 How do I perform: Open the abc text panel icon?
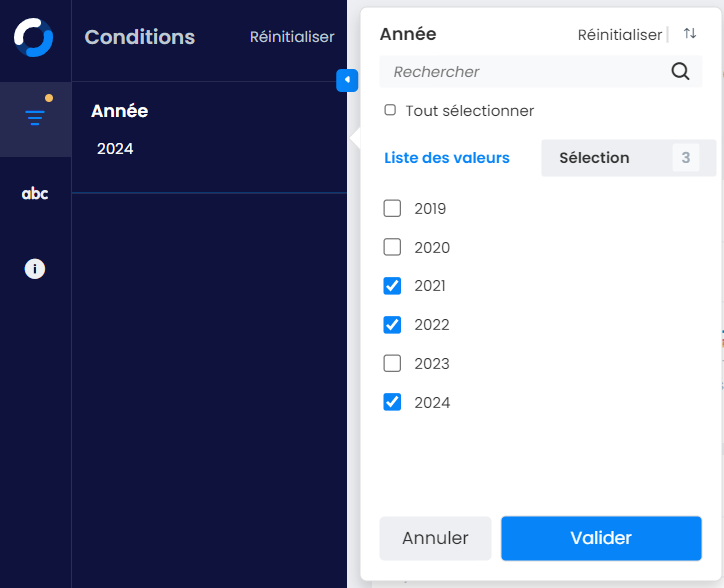tap(35, 194)
